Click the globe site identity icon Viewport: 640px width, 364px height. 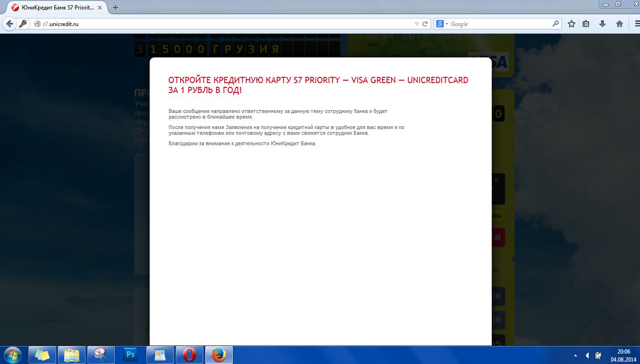(x=38, y=24)
